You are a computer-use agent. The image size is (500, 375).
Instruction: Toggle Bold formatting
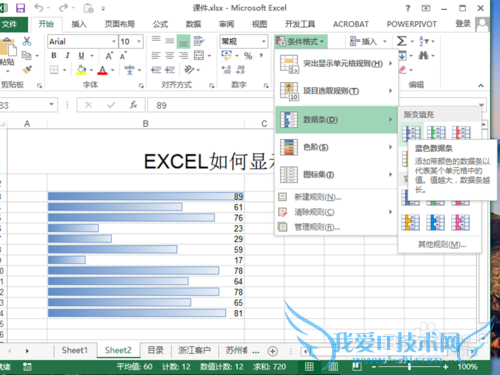54,56
